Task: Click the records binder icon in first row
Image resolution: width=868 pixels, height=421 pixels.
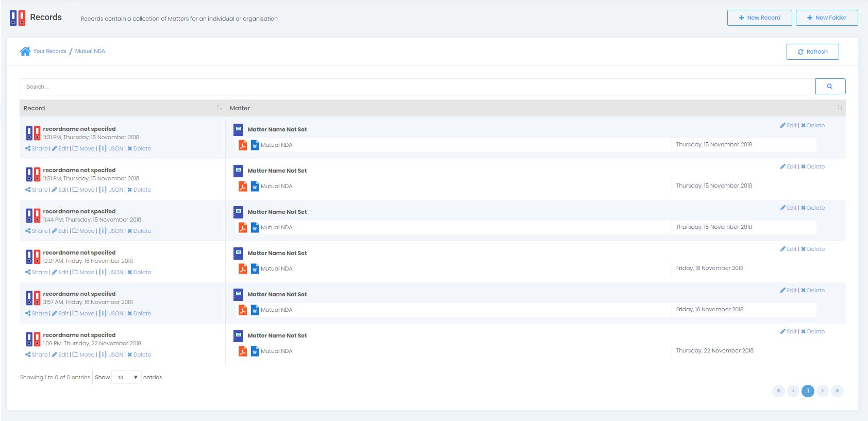Action: [33, 133]
